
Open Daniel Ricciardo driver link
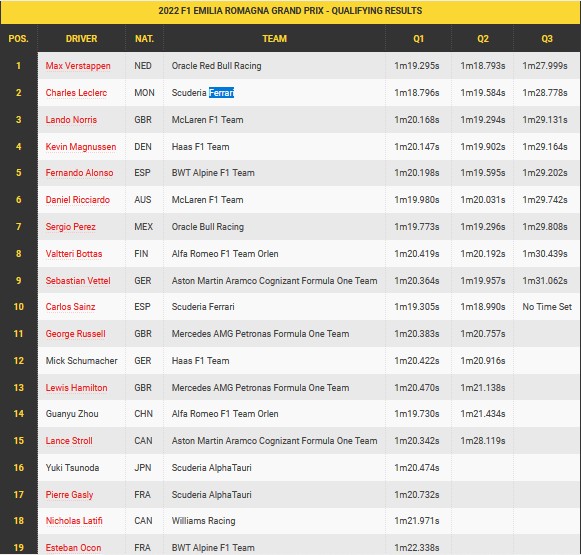coord(77,200)
